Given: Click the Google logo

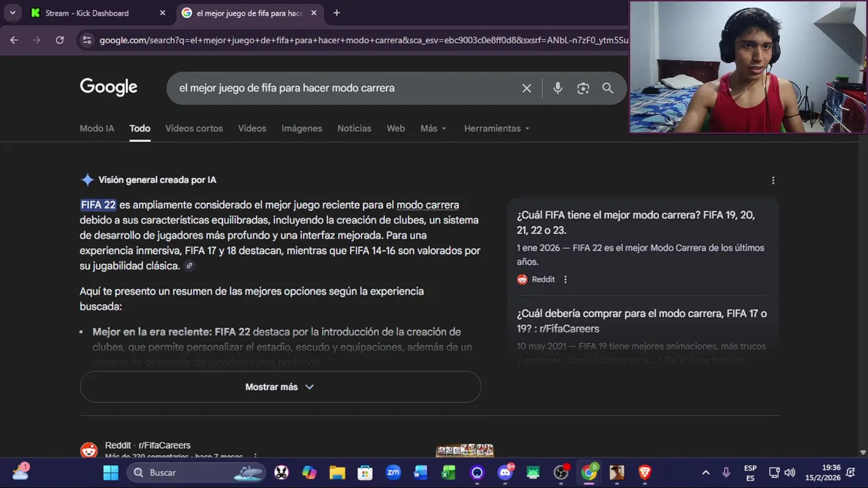Looking at the screenshot, I should [108, 87].
